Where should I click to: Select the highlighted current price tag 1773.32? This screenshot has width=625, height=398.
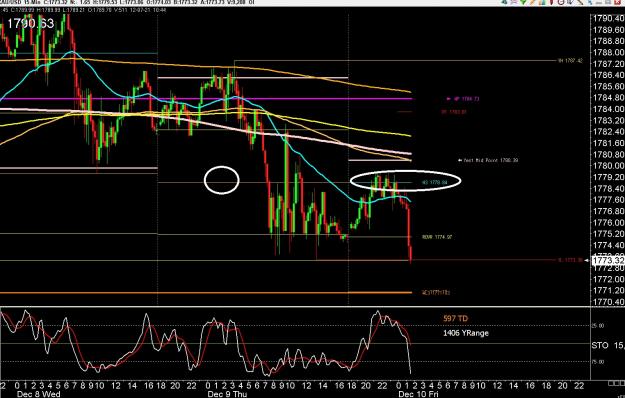pos(608,260)
